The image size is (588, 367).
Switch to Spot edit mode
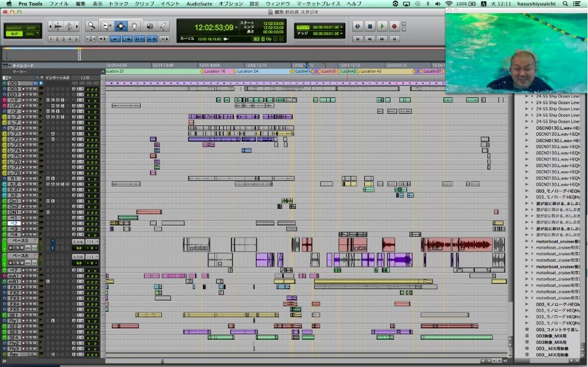click(32, 27)
